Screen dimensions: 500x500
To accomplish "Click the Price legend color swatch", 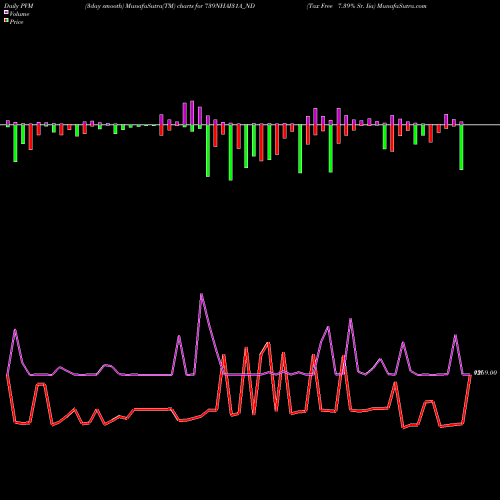I will 6,21.
